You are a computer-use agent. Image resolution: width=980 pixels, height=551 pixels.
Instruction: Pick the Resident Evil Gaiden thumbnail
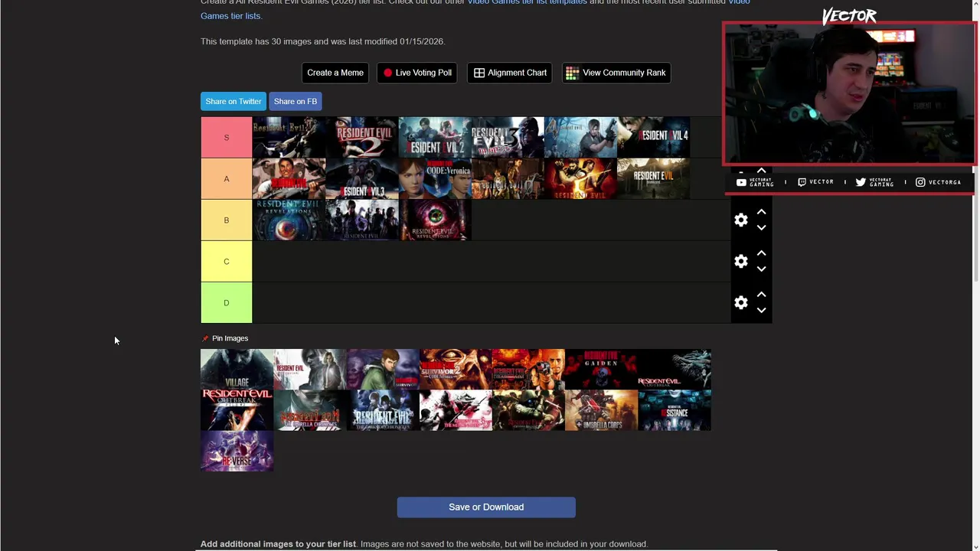[601, 369]
